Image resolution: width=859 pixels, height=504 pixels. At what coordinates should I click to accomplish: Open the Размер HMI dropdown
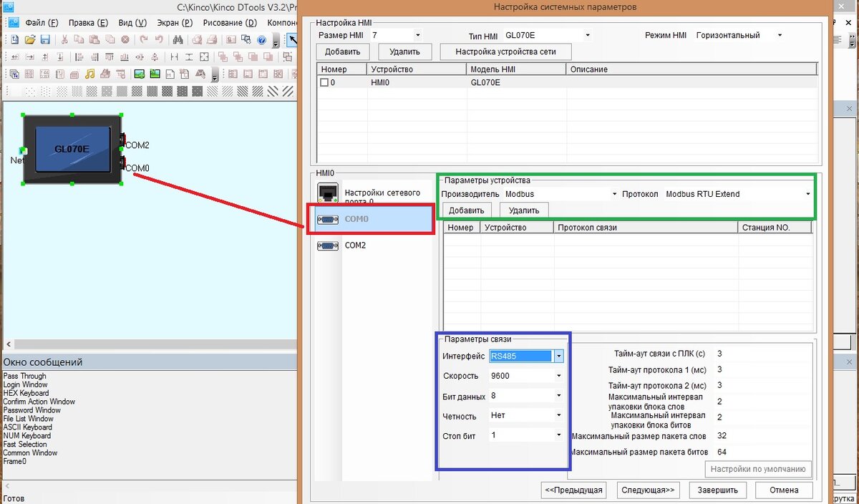[417, 34]
